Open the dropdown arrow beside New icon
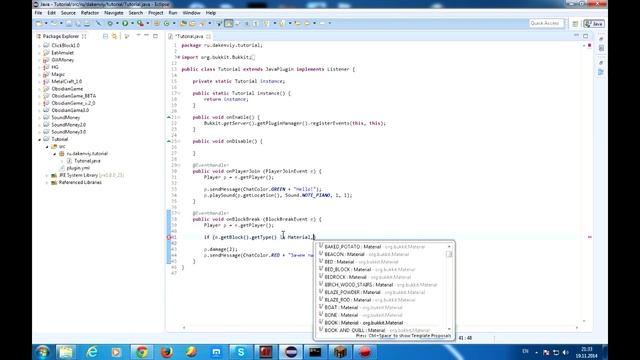The image size is (640, 360). 46,24
